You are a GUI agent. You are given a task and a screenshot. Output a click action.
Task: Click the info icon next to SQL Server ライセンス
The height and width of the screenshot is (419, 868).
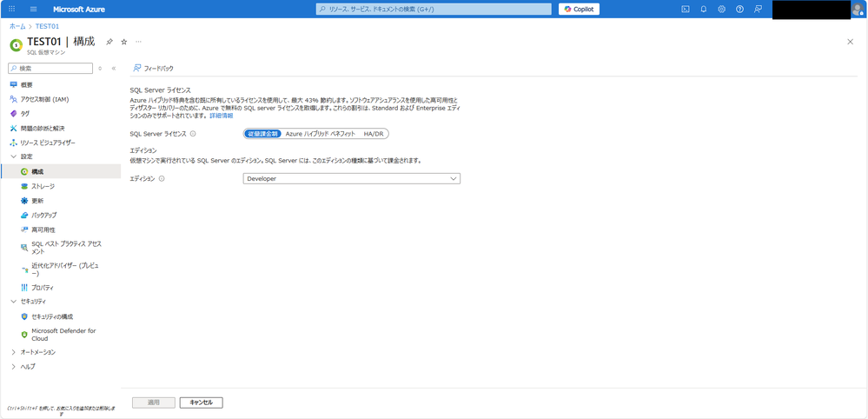click(193, 133)
